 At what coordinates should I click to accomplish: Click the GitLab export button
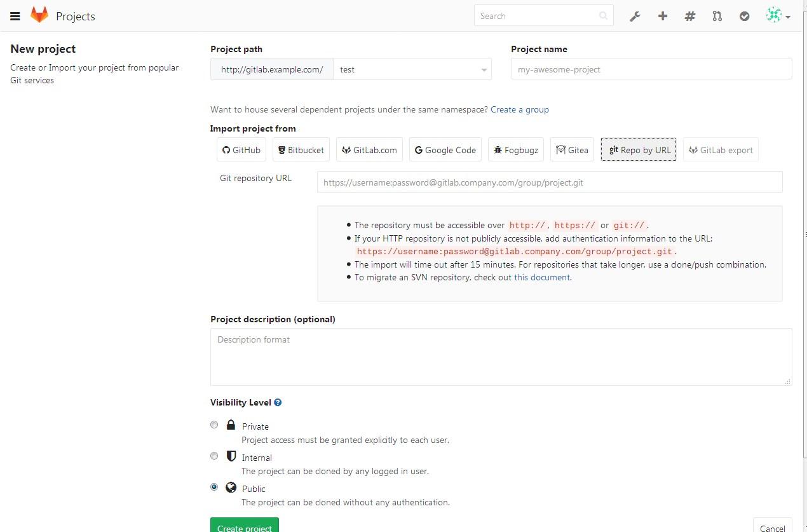pos(721,150)
